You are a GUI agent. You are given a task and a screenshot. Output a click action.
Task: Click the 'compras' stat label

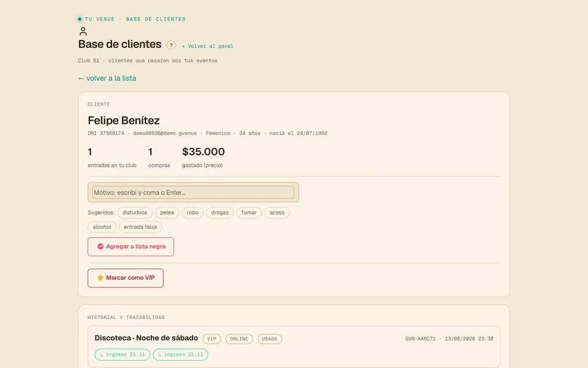pos(159,165)
